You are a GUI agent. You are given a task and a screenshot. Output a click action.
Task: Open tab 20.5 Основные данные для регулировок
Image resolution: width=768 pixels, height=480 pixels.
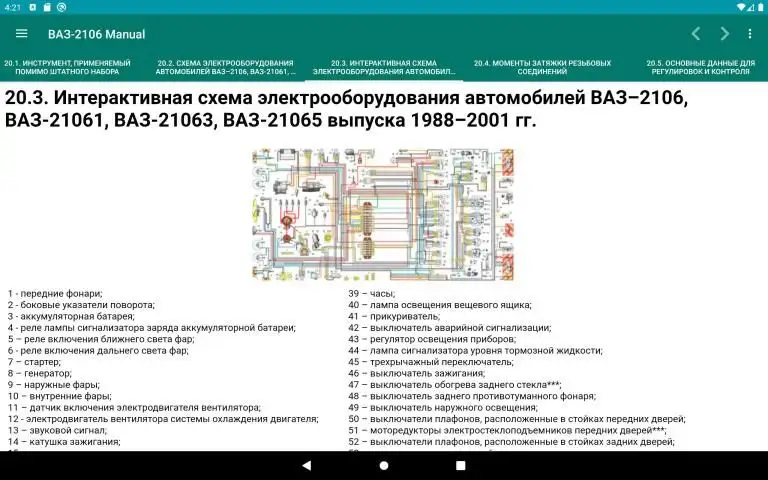(x=700, y=67)
